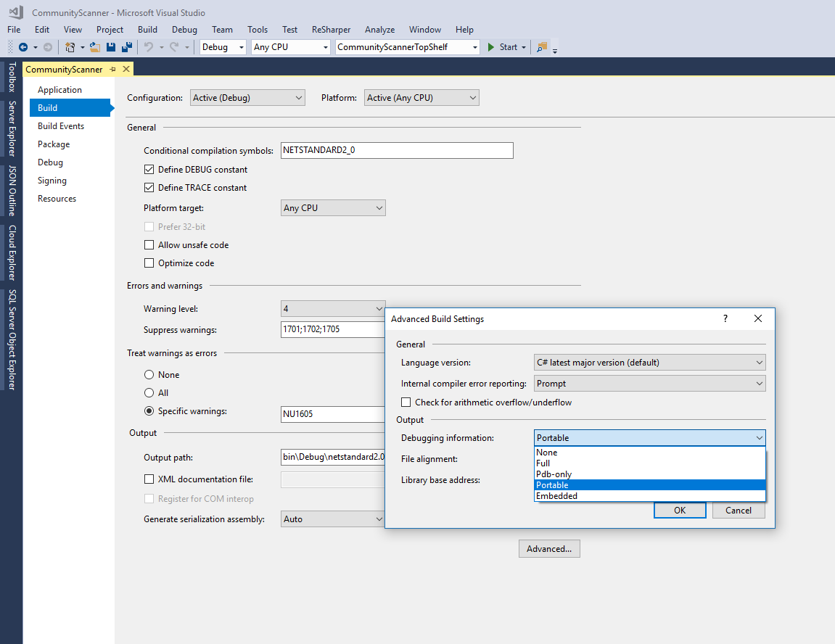The height and width of the screenshot is (644, 835).
Task: Choose Pdb-only from debugging information list
Action: [x=650, y=474]
